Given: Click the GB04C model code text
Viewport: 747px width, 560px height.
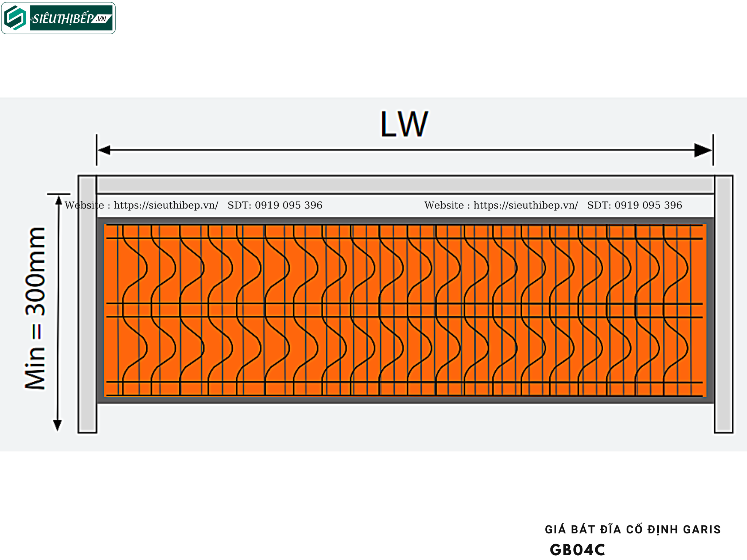Looking at the screenshot, I should 577,550.
